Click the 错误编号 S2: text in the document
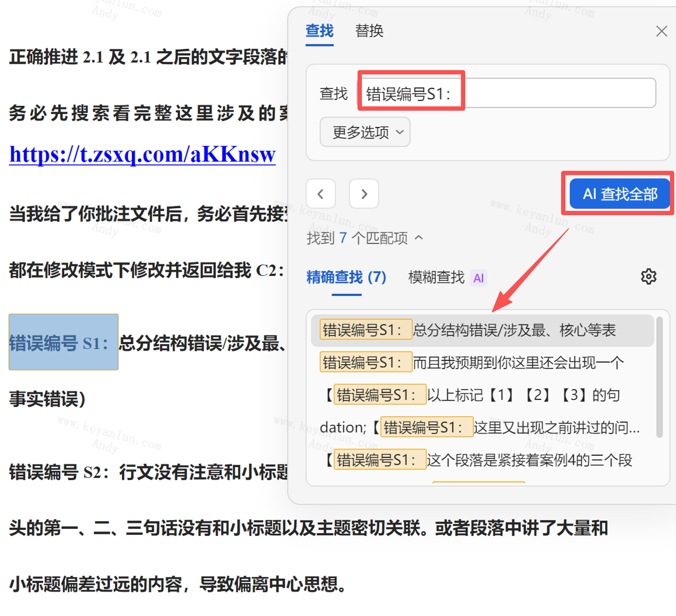 click(x=59, y=472)
